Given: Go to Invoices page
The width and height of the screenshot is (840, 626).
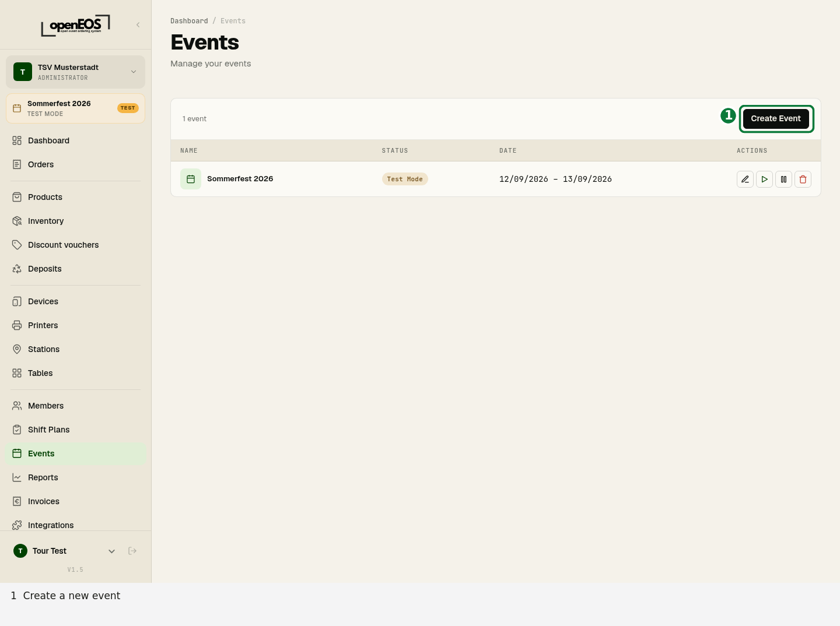Looking at the screenshot, I should (75, 501).
